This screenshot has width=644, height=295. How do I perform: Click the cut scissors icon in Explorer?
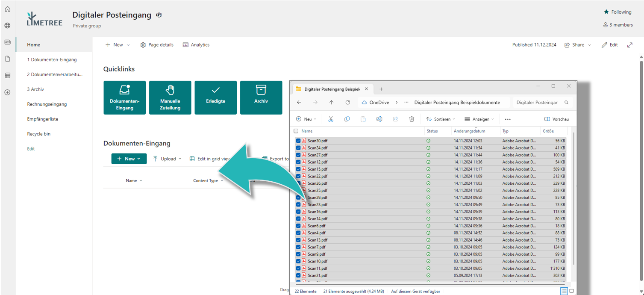pyautogui.click(x=331, y=119)
